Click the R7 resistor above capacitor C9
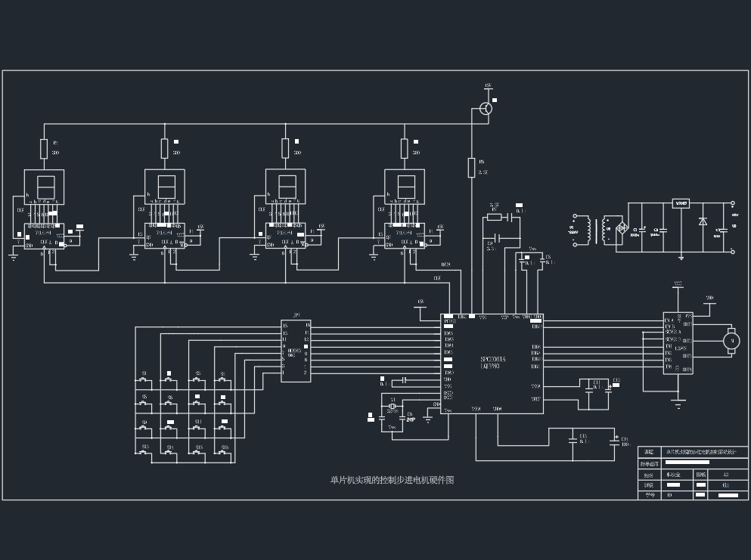This screenshot has height=560, width=751. pyautogui.click(x=494, y=218)
